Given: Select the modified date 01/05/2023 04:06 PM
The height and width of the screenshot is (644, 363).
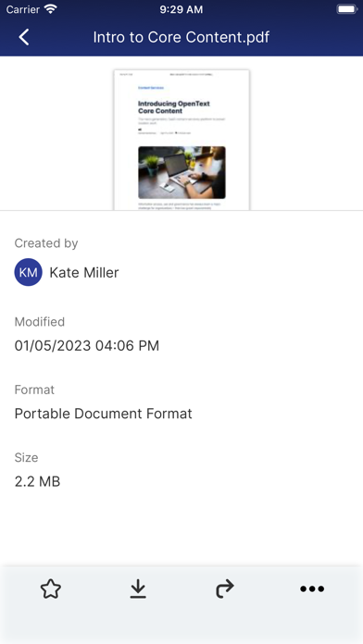Looking at the screenshot, I should 87,346.
